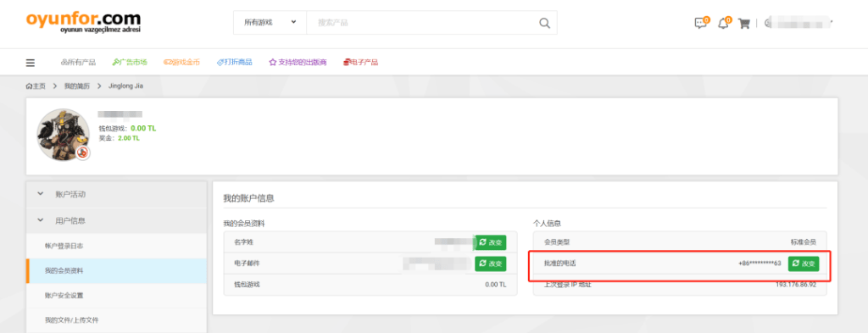Open 账户安全设置 in sidebar
Image resolution: width=868 pixels, height=333 pixels.
coord(116,296)
